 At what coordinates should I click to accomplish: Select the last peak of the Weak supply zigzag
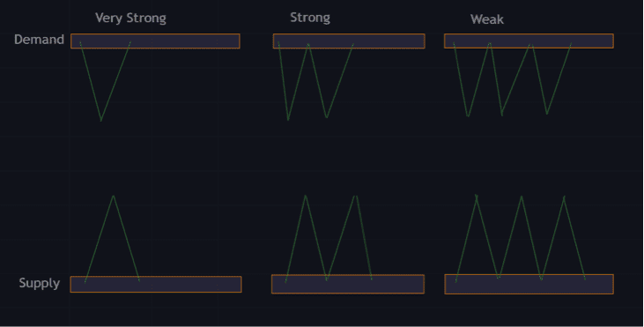(x=564, y=197)
